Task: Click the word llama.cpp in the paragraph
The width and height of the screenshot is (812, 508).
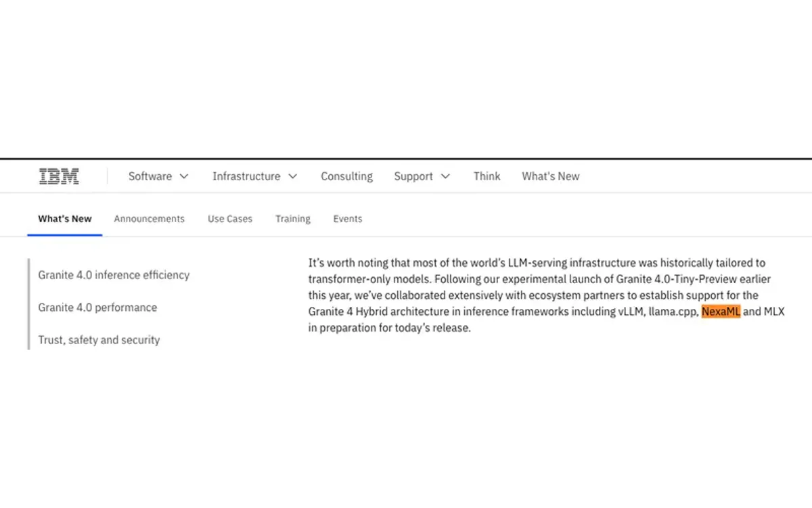Action: click(x=673, y=312)
